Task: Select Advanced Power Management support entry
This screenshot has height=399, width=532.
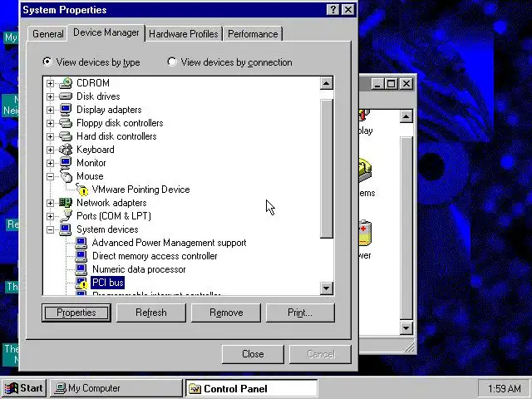Action: point(169,243)
